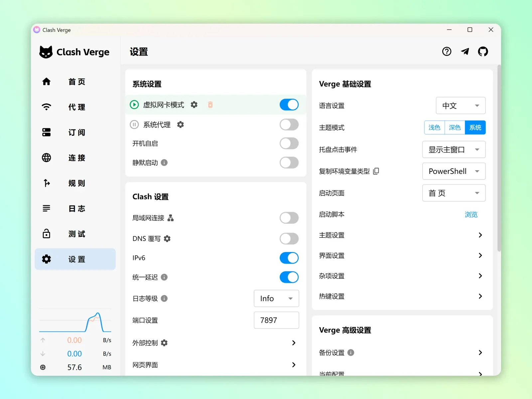Open the 网页界面 row

[215, 365]
